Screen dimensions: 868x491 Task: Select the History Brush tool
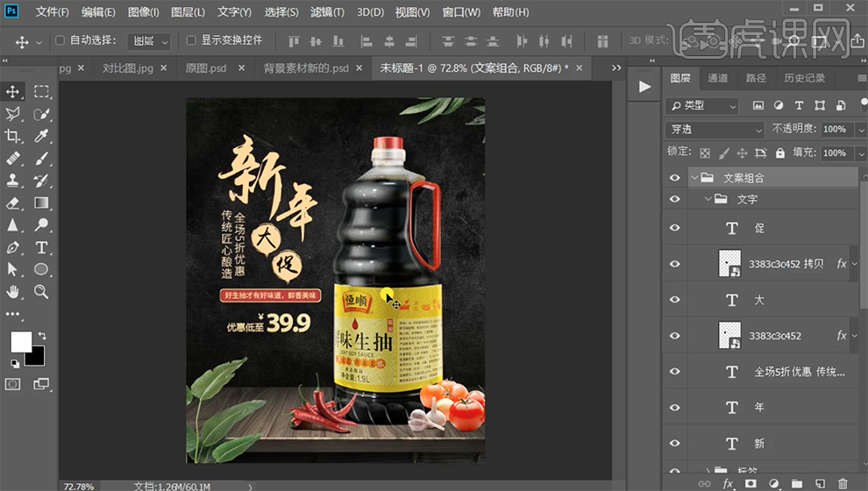41,181
